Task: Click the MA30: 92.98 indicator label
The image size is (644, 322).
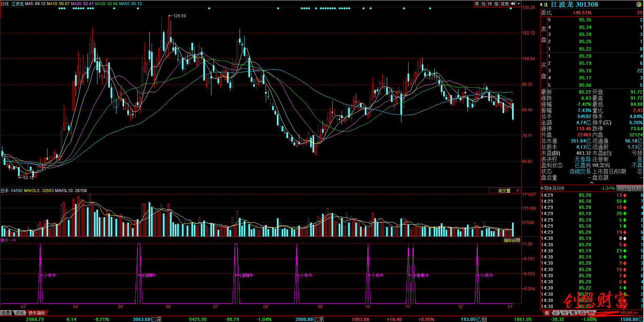Action: (106, 4)
